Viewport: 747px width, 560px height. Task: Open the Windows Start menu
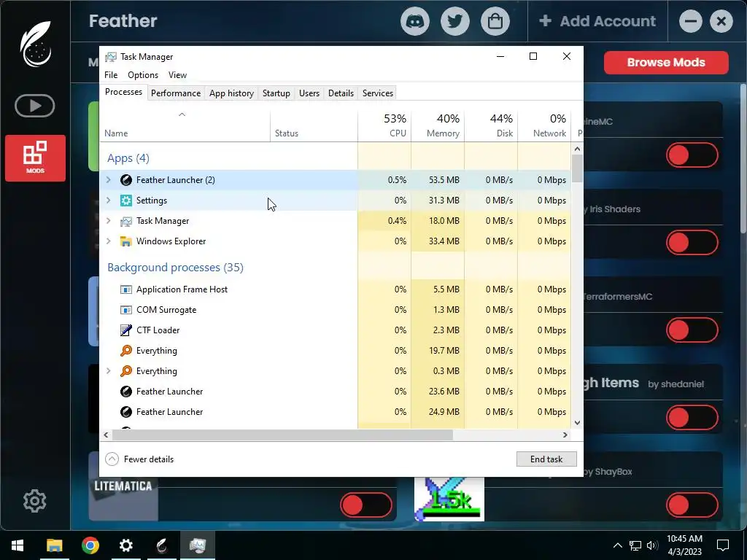[x=18, y=545]
